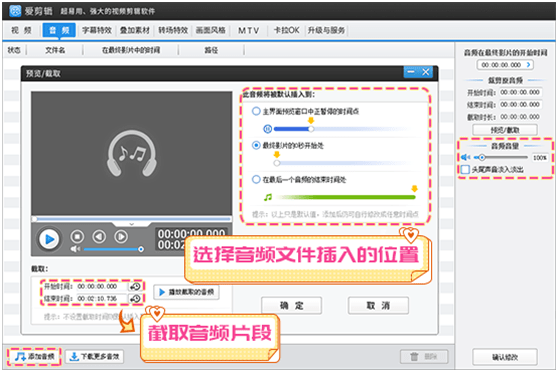
Task: Click right panel 结束时间 field
Action: (x=520, y=105)
